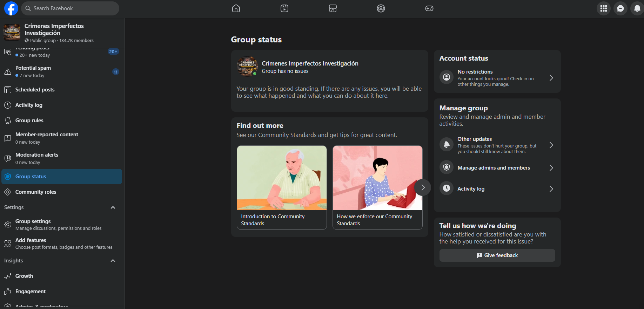Collapse the Insights section
This screenshot has height=309, width=644.
[113, 261]
